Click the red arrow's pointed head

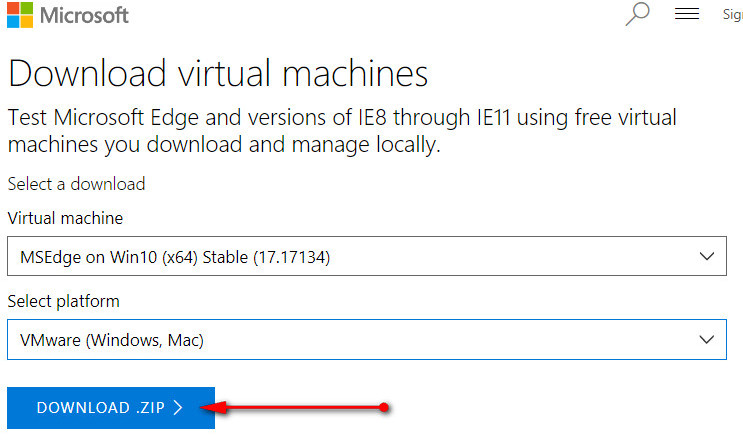click(x=209, y=407)
